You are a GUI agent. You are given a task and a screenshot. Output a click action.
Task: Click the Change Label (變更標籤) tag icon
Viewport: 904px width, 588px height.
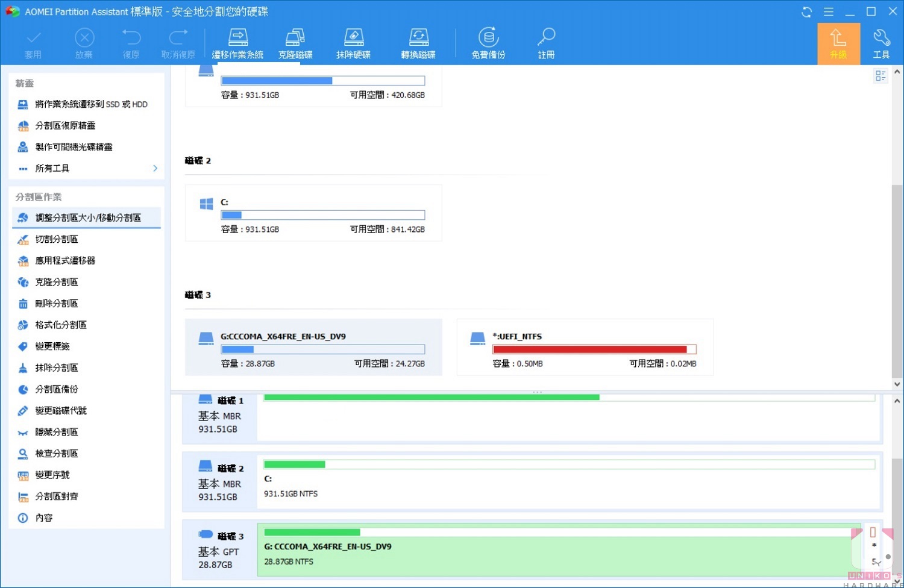coord(23,346)
